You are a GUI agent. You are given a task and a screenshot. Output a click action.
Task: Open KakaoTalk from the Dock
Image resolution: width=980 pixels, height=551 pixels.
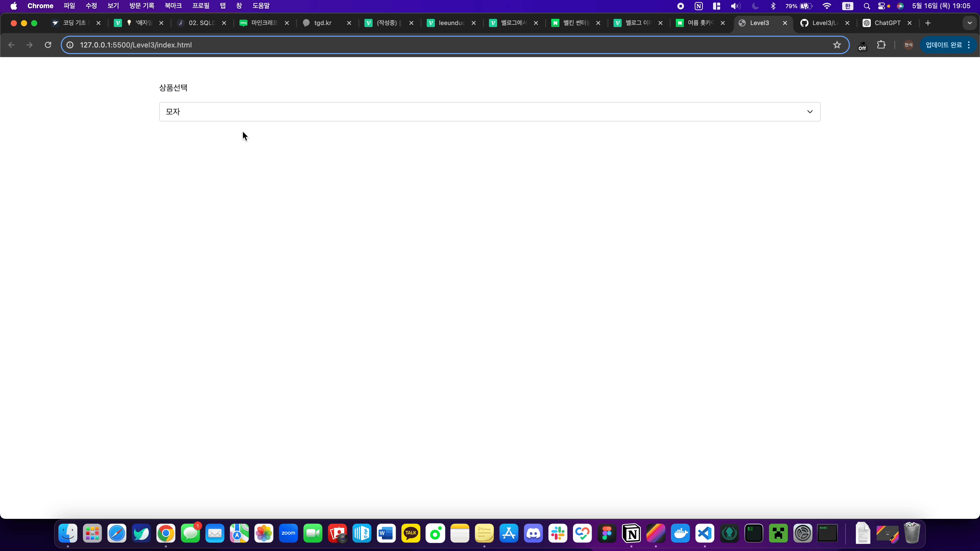click(x=411, y=533)
